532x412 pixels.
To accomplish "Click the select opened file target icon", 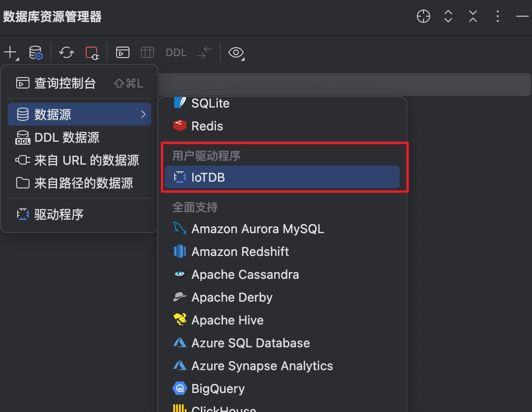I will tap(423, 17).
